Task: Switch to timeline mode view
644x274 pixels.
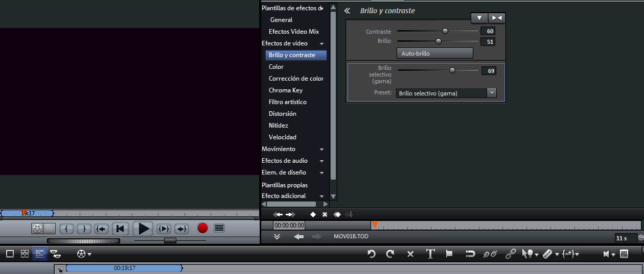Action: [x=39, y=254]
